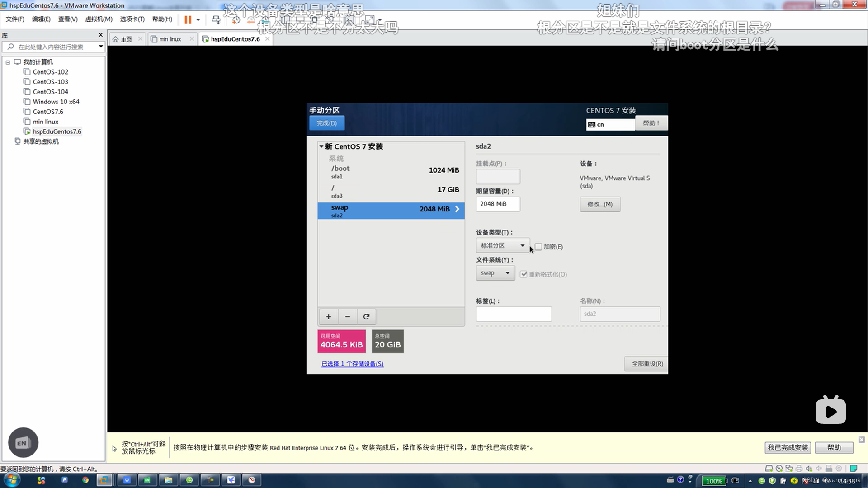868x488 pixels.
Task: Click the send Ctrl+Alt+Del toolbar icon
Action: pyautogui.click(x=216, y=20)
